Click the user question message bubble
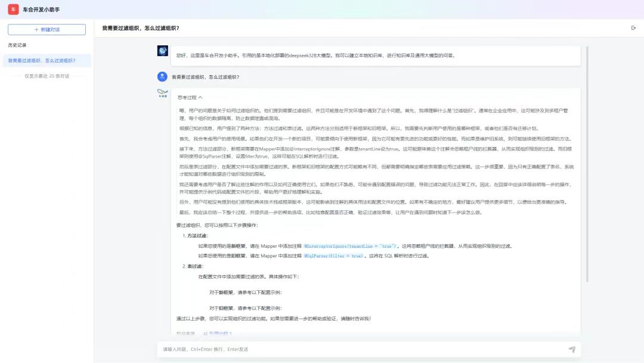Image resolution: width=644 pixels, height=363 pixels. 206,77
